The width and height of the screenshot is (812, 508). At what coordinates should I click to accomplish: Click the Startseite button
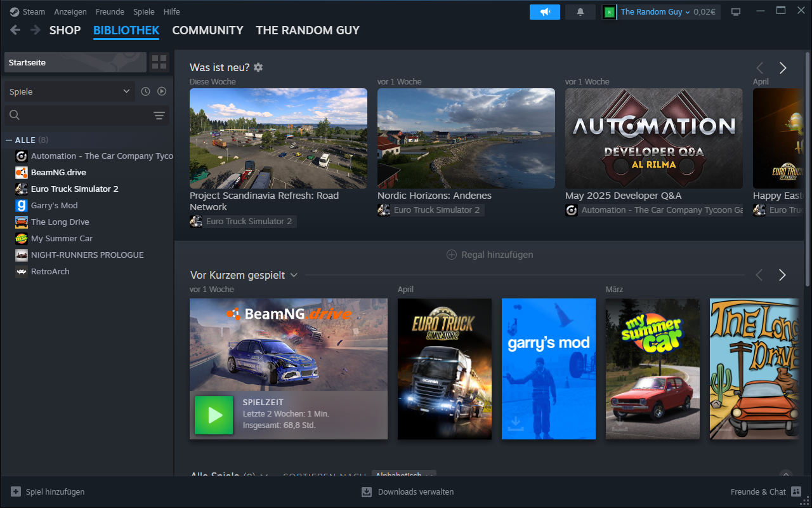[x=75, y=62]
